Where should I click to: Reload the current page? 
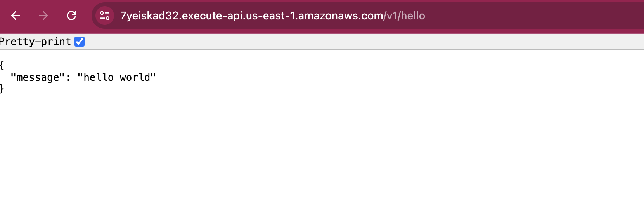tap(71, 16)
